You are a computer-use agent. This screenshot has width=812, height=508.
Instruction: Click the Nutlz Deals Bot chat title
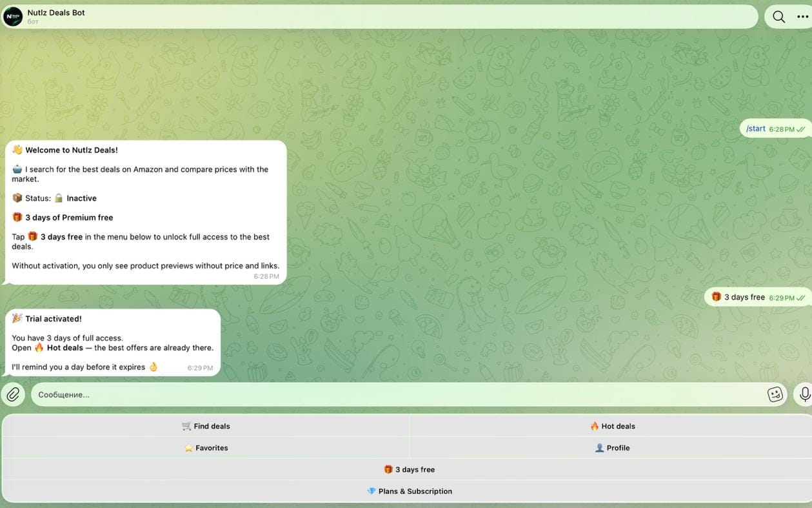click(56, 12)
